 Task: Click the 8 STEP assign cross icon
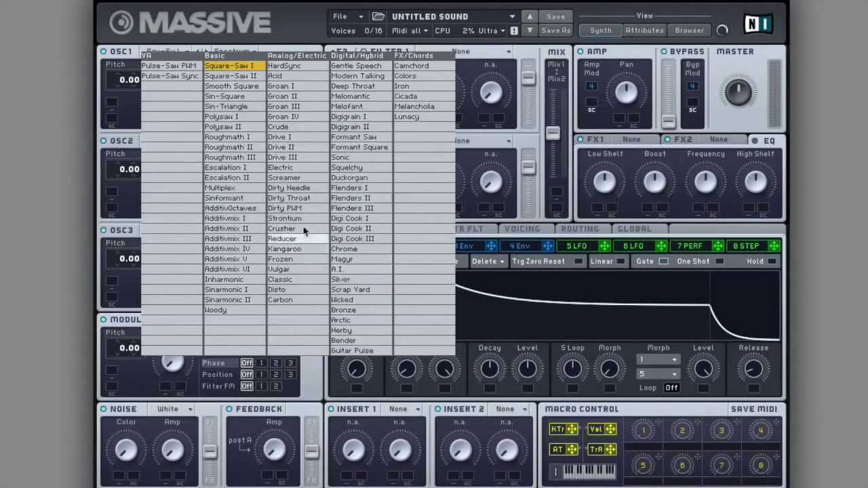pos(774,246)
